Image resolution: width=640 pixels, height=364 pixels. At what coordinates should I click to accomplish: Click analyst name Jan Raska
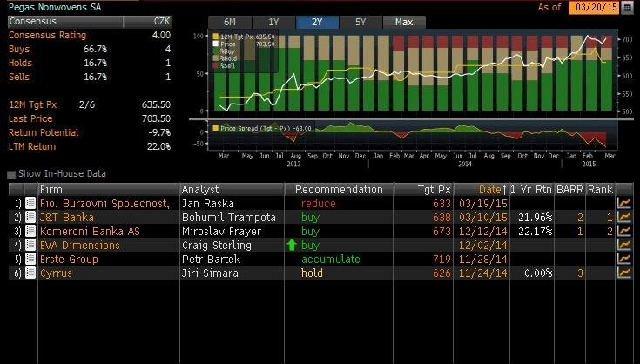coord(208,203)
